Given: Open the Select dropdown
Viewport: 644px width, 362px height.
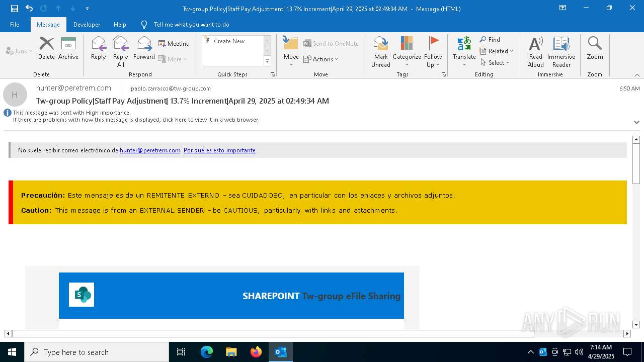Looking at the screenshot, I should 495,63.
